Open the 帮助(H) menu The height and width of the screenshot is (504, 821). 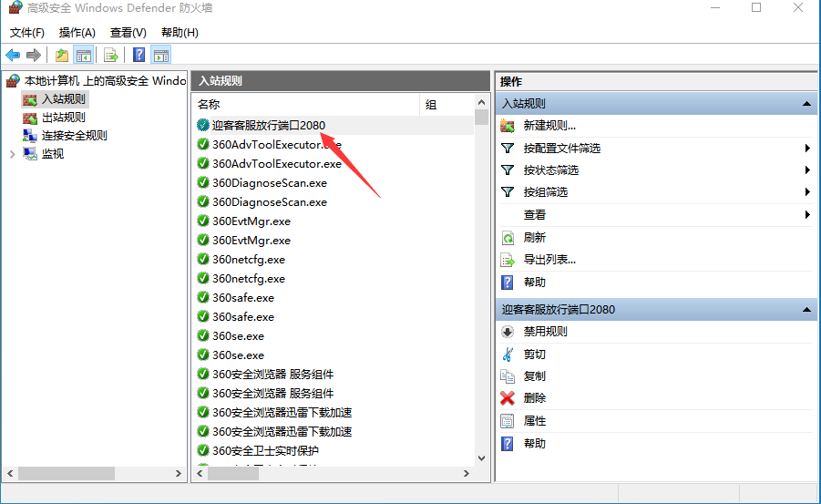[180, 33]
